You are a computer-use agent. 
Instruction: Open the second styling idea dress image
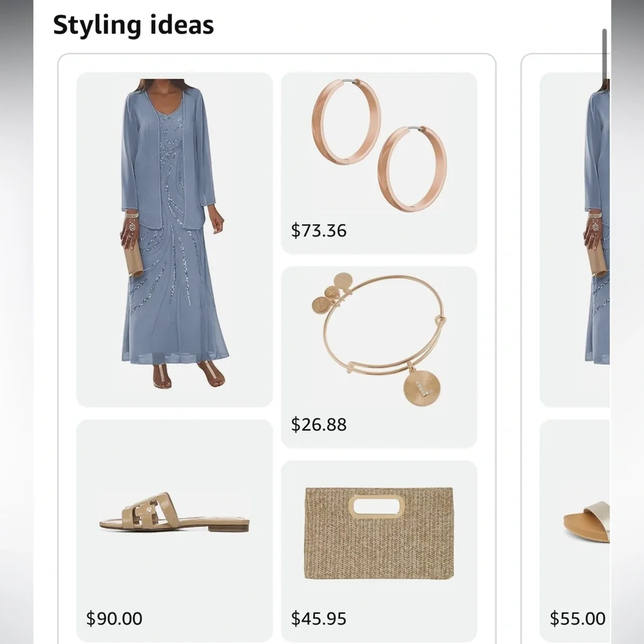tap(575, 240)
